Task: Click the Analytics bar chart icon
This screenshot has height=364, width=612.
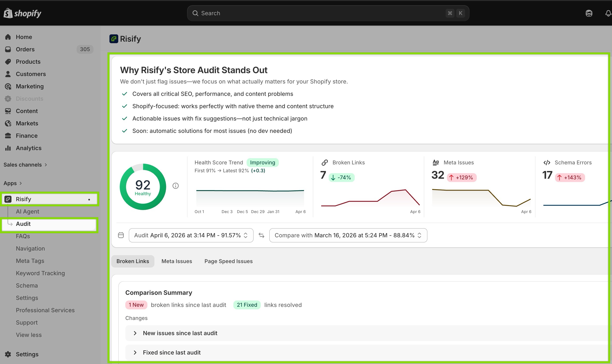Action: (x=8, y=148)
